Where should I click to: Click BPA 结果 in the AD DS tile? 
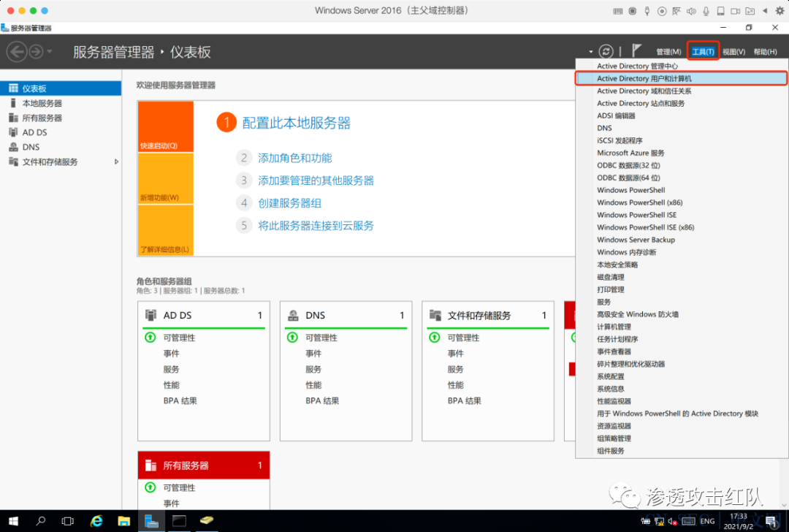(180, 401)
